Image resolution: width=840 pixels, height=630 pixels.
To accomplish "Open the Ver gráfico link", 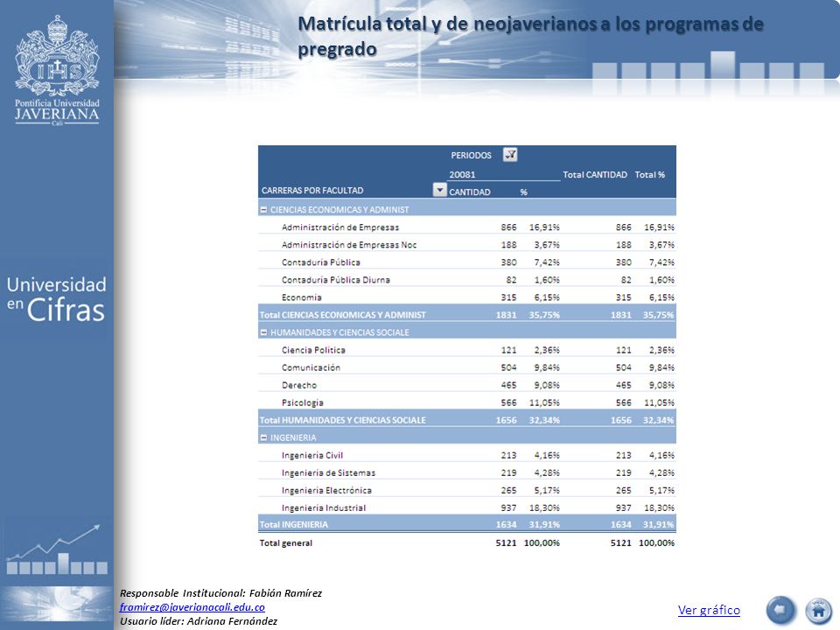I will click(x=709, y=610).
